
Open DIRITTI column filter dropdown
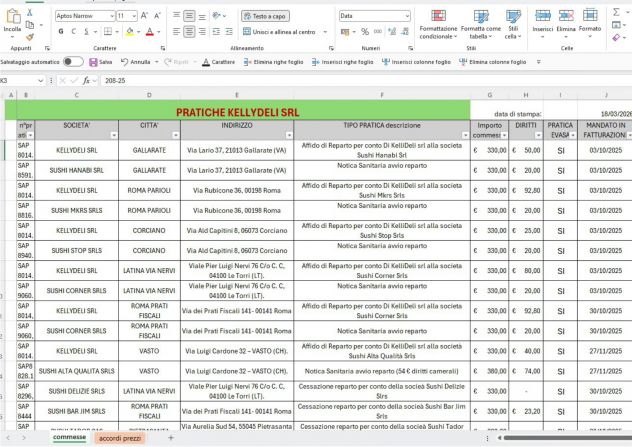tap(538, 135)
